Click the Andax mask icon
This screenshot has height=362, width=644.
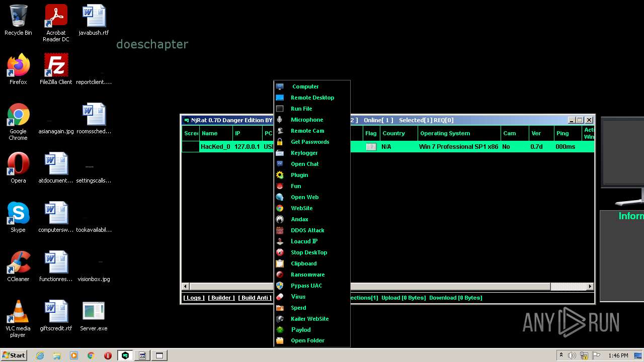tap(280, 219)
